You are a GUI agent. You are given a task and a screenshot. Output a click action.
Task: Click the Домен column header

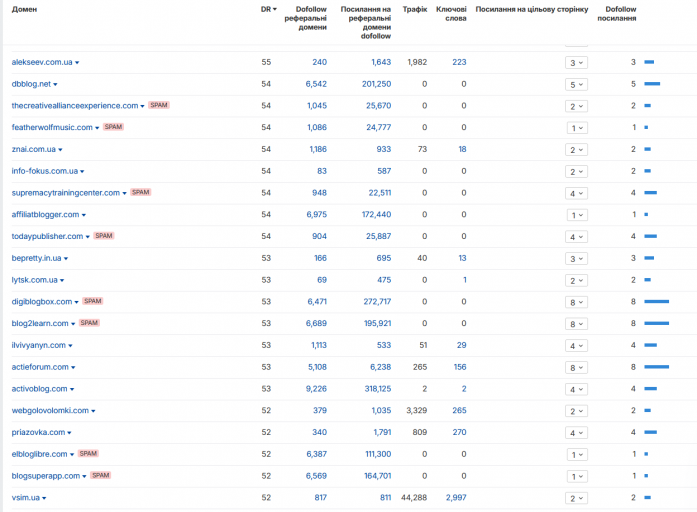(x=24, y=9)
